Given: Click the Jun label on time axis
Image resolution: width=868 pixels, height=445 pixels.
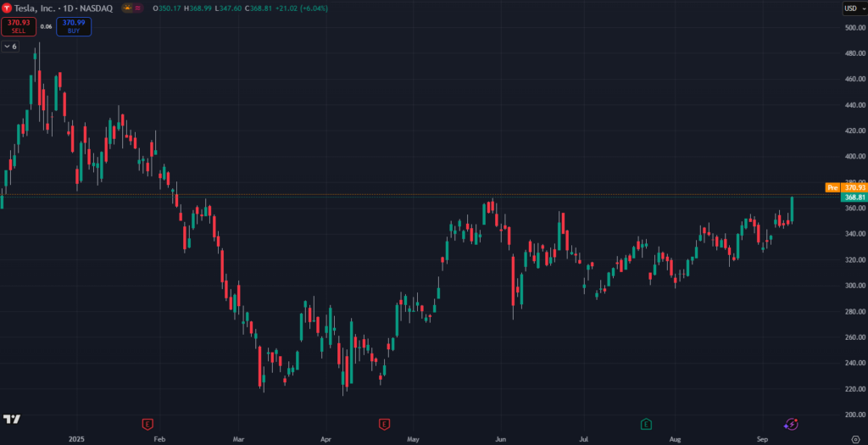Looking at the screenshot, I should pos(501,439).
